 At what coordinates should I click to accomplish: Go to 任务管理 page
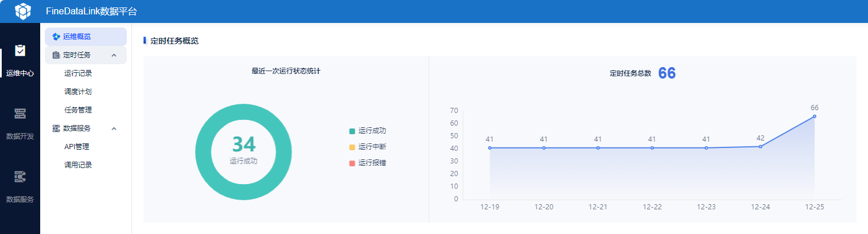click(78, 110)
